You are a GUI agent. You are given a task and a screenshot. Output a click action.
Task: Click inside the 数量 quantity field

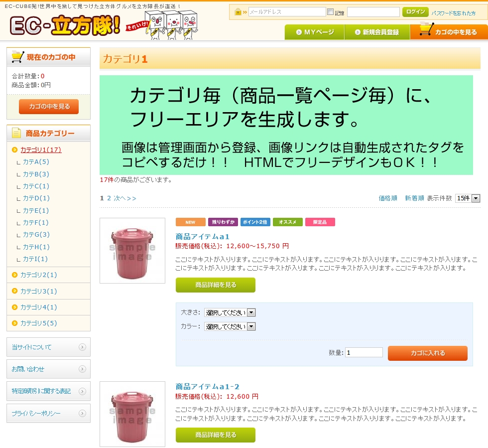pos(364,352)
